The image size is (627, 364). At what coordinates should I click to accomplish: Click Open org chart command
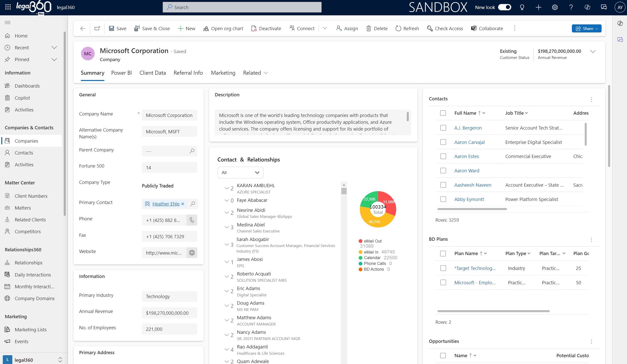(x=223, y=28)
